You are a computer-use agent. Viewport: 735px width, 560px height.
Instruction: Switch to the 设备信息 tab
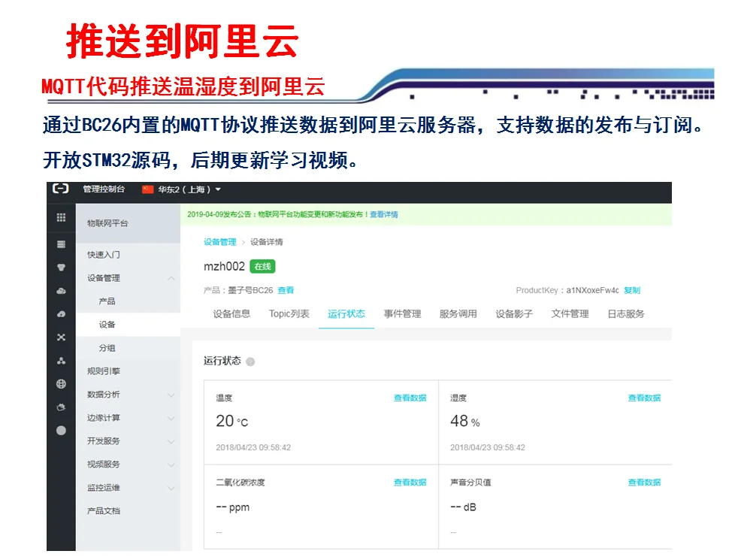click(x=231, y=313)
